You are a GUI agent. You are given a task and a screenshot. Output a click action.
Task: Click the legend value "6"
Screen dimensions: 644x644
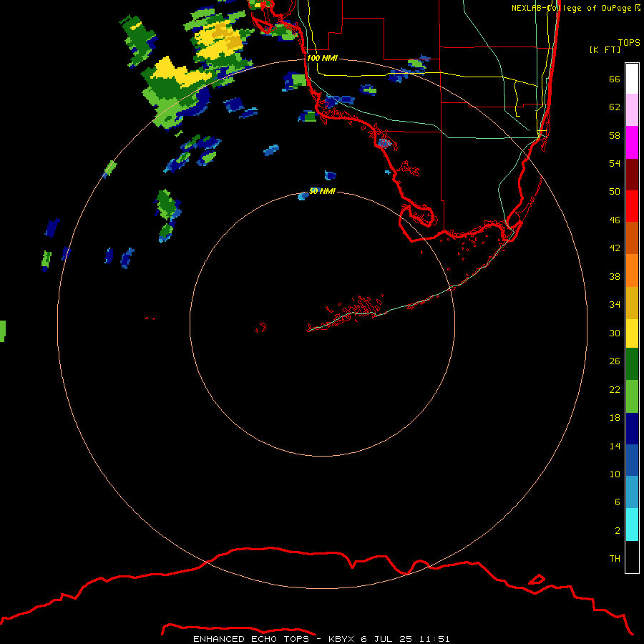point(618,502)
